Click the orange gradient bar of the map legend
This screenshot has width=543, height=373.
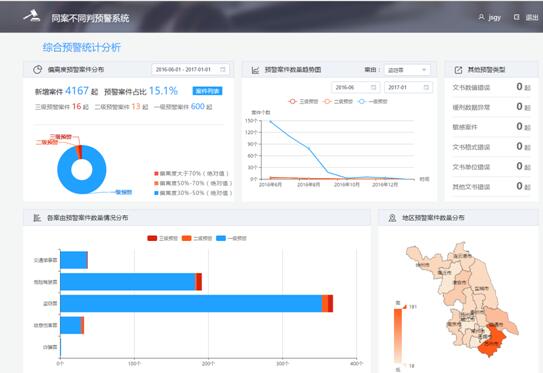(398, 336)
